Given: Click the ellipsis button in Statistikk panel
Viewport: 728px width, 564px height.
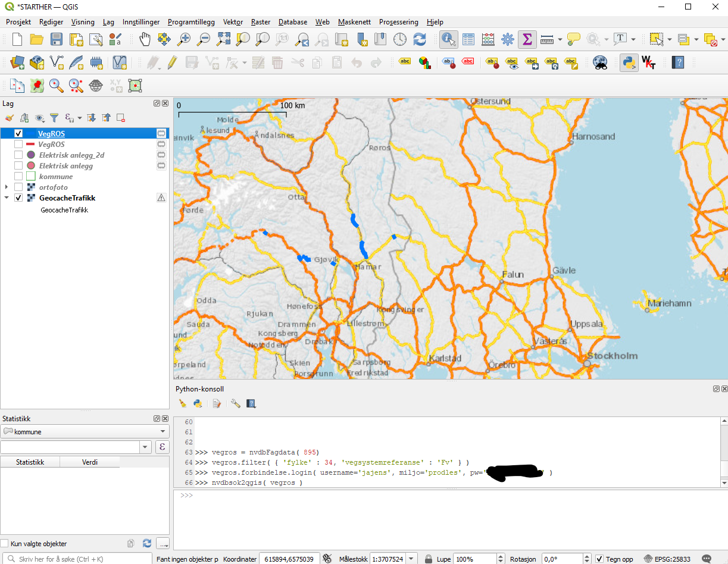Looking at the screenshot, I should pyautogui.click(x=163, y=544).
